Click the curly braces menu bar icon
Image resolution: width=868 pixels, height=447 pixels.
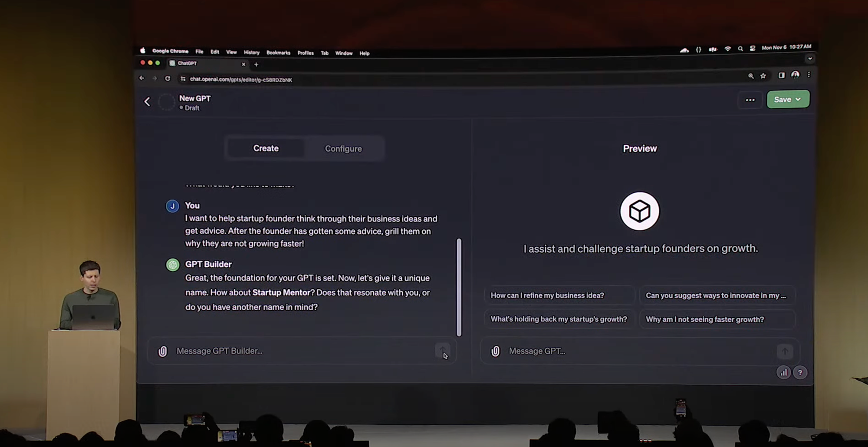tap(698, 50)
